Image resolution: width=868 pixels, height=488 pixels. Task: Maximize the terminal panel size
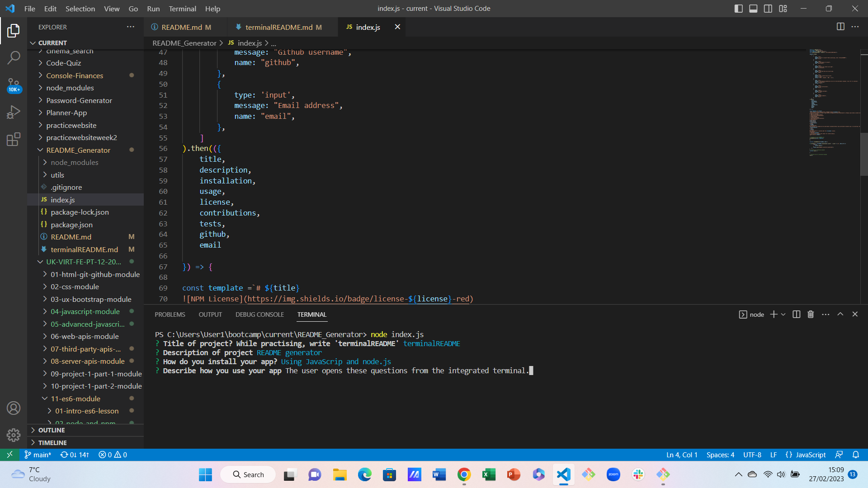[x=840, y=314]
